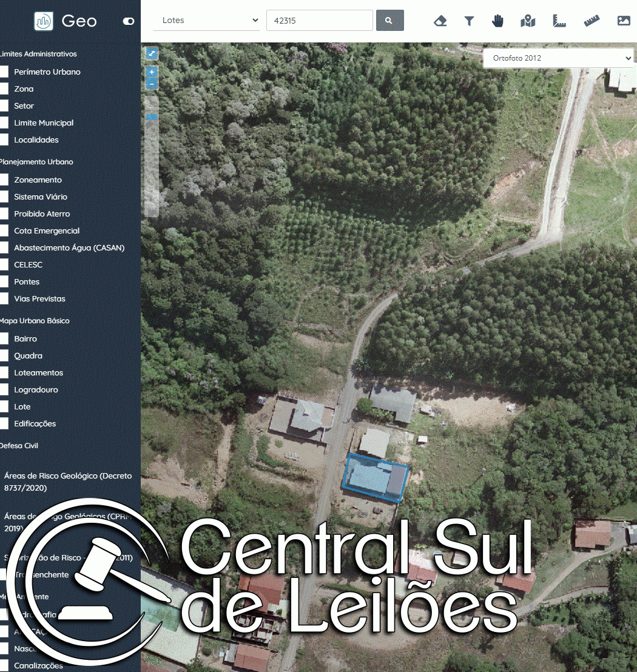
Task: Enable the Proibido Aterro layer checkbox
Action: [x=4, y=213]
